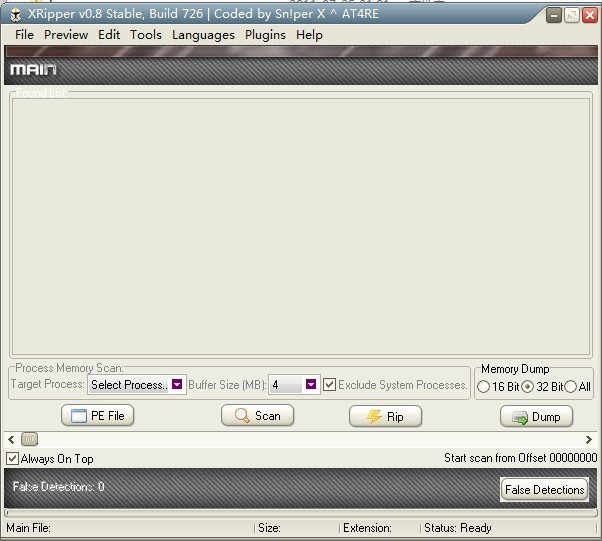The height and width of the screenshot is (541, 602).
Task: Click the scrollbar left arrow
Action: click(11, 439)
